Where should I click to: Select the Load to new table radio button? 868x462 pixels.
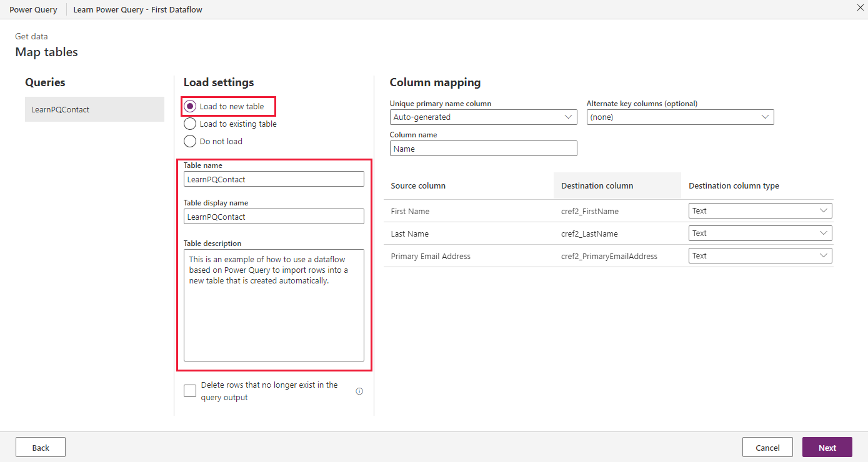[x=190, y=106]
